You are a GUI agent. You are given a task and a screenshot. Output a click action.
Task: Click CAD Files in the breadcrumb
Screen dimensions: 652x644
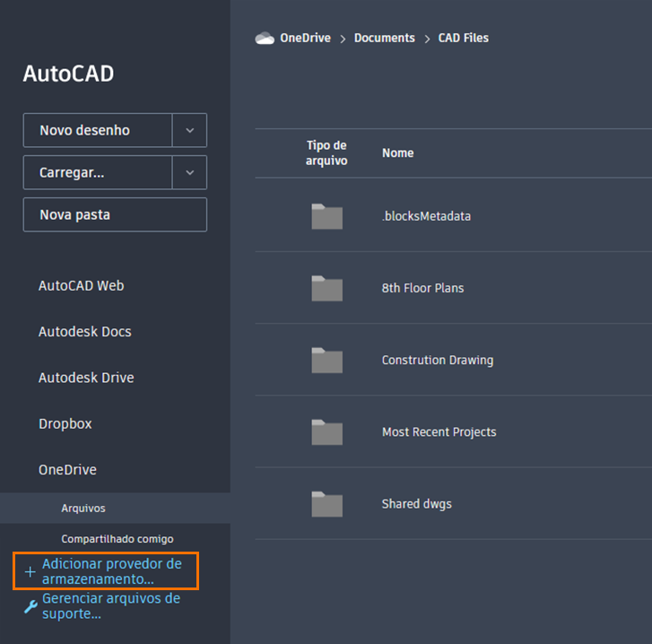[x=464, y=39]
